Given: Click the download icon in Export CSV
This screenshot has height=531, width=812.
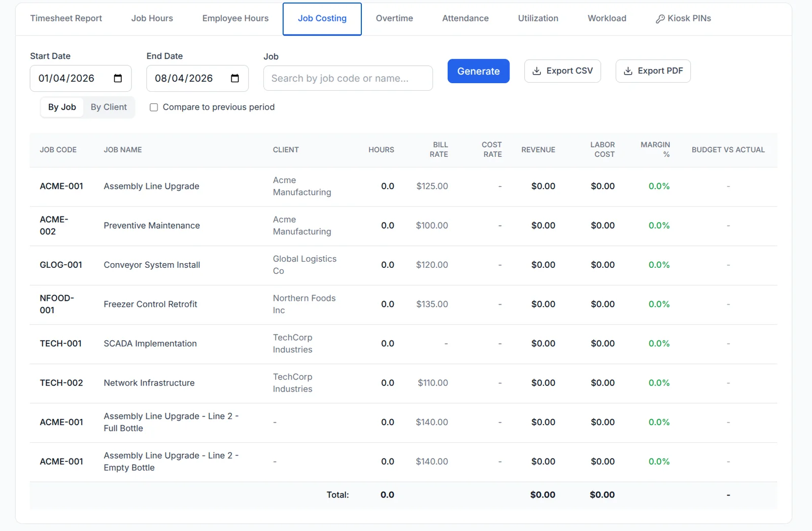Looking at the screenshot, I should pyautogui.click(x=536, y=71).
